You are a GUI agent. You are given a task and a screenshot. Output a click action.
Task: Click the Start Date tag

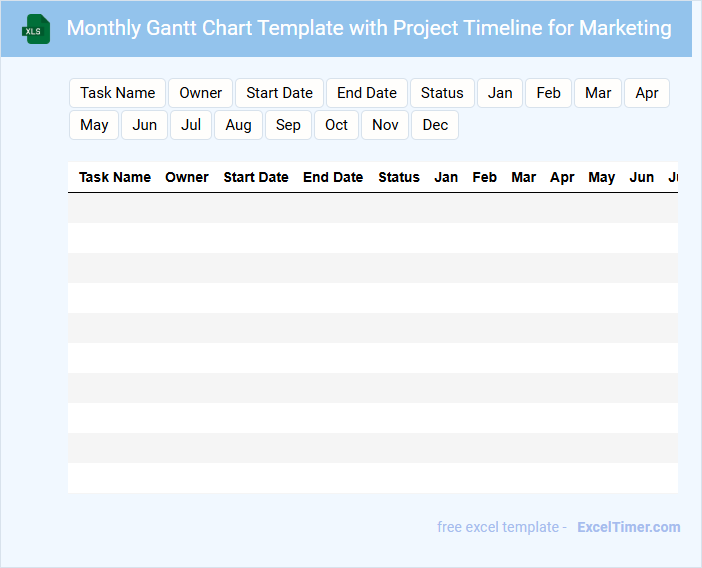pos(279,93)
